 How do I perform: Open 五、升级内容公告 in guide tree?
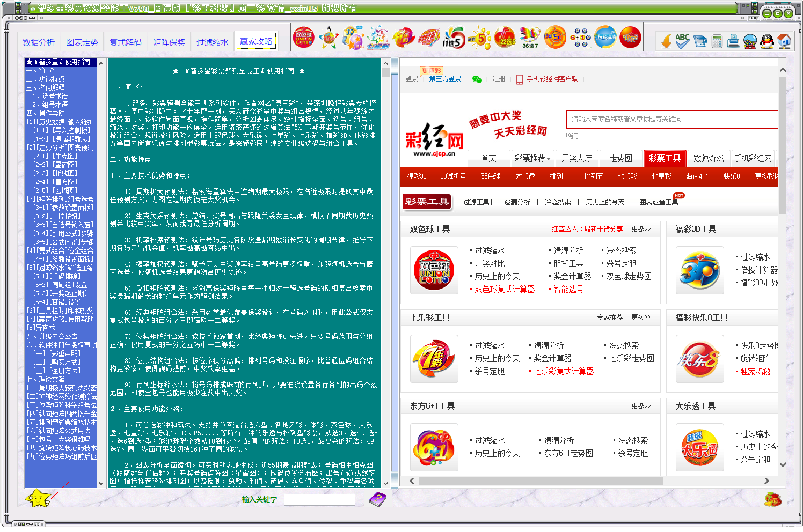point(52,336)
